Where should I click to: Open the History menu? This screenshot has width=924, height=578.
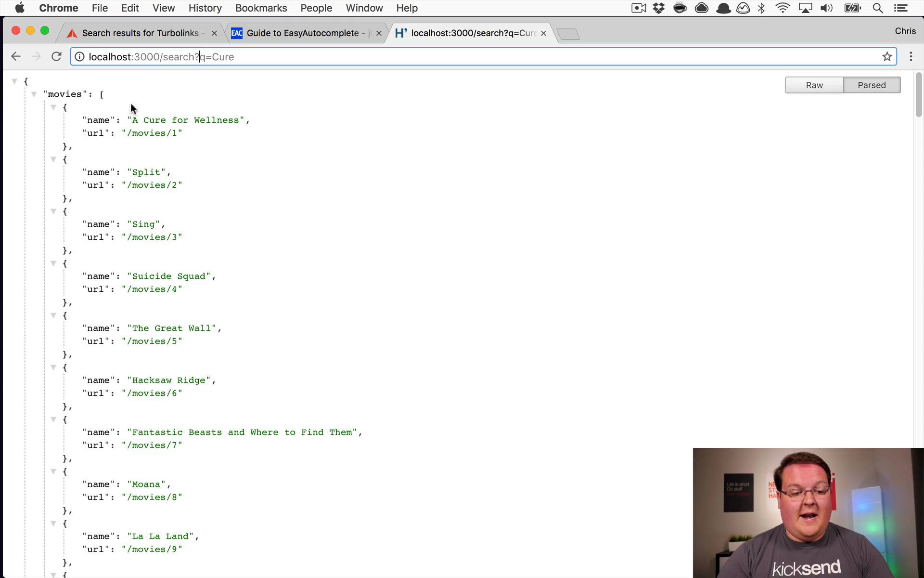[x=205, y=8]
